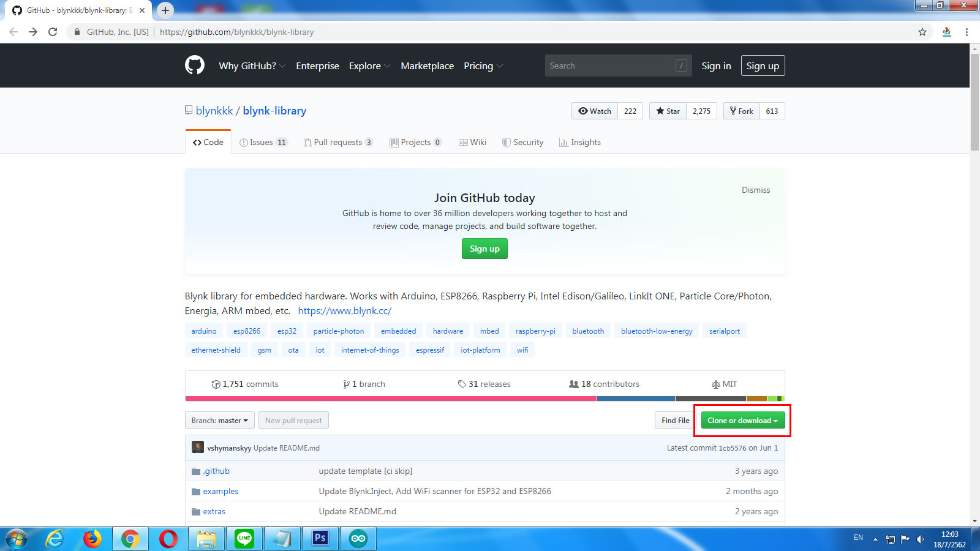Image resolution: width=980 pixels, height=551 pixels.
Task: View the 1,751 commits history
Action: tap(245, 384)
